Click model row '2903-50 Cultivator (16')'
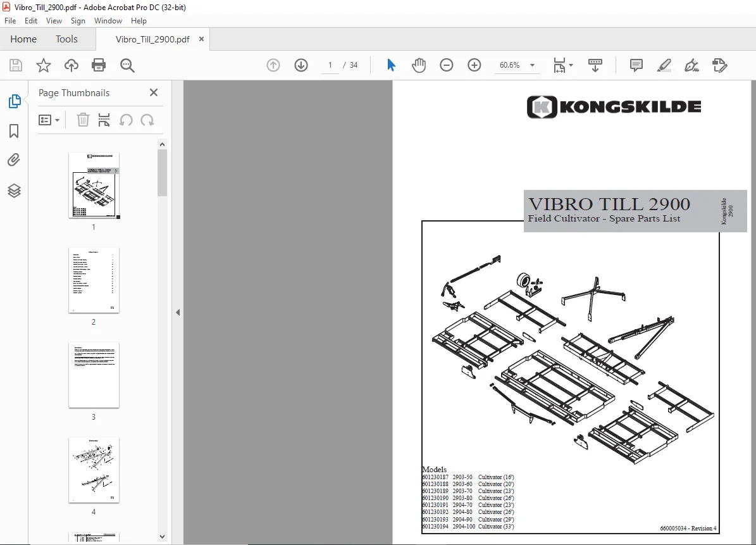 click(468, 477)
